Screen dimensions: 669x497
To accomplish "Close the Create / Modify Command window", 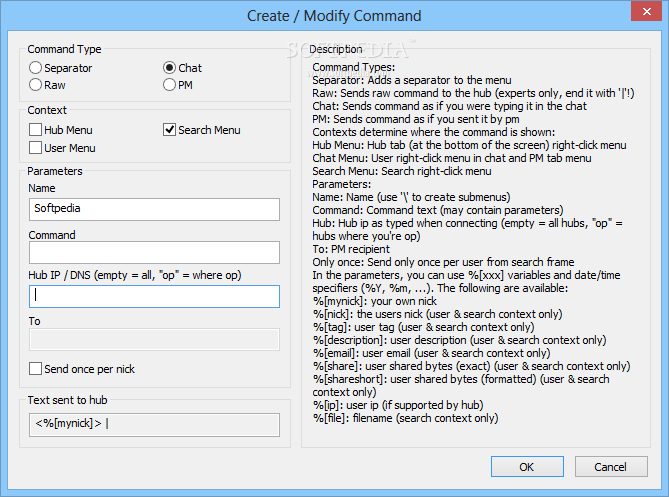I will tap(646, 12).
